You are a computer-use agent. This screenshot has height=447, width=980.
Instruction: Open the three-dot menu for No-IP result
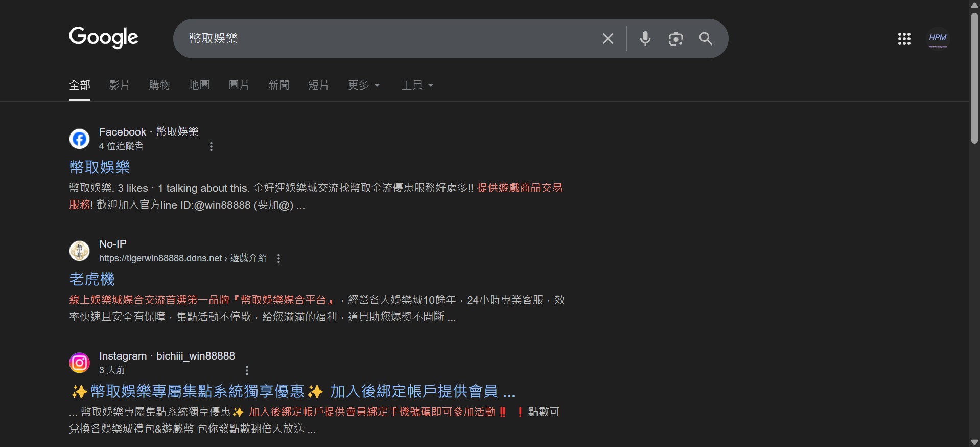click(278, 259)
